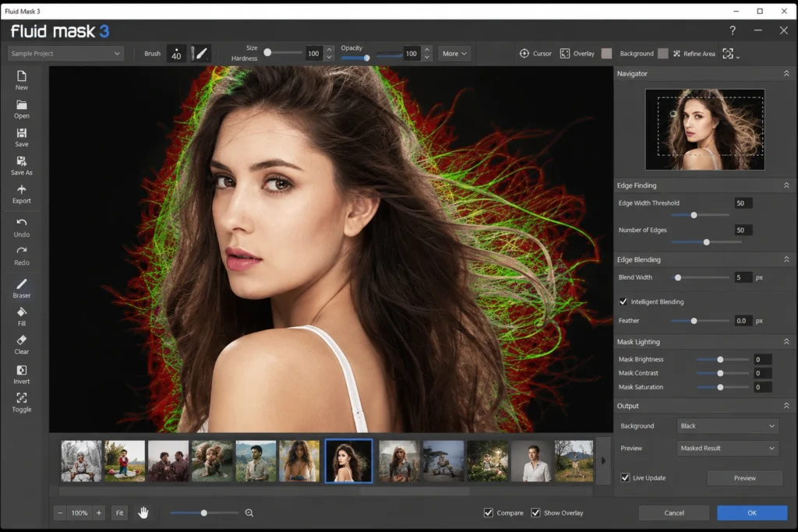
Task: Select the Clear eraser tool
Action: (21, 340)
